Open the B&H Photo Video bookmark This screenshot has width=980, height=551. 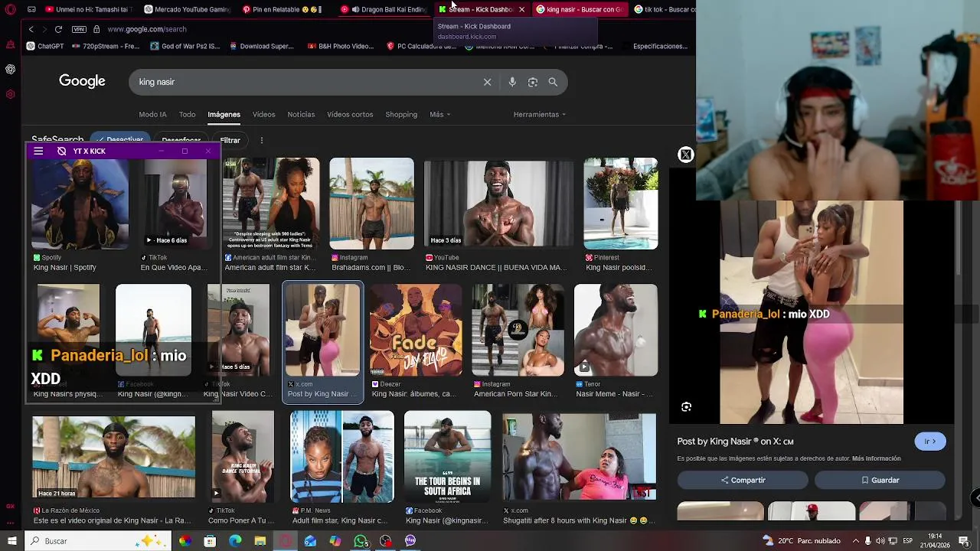point(340,46)
